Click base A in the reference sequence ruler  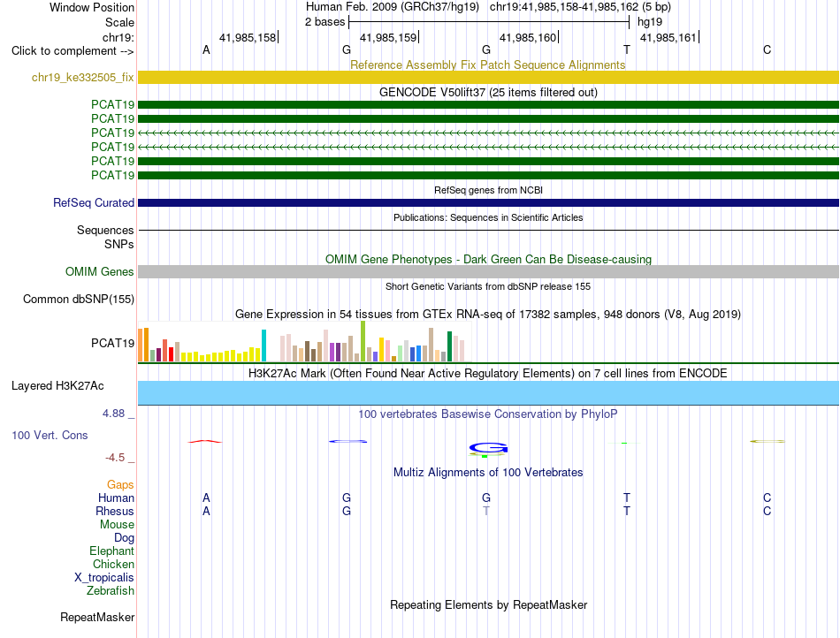pos(206,49)
